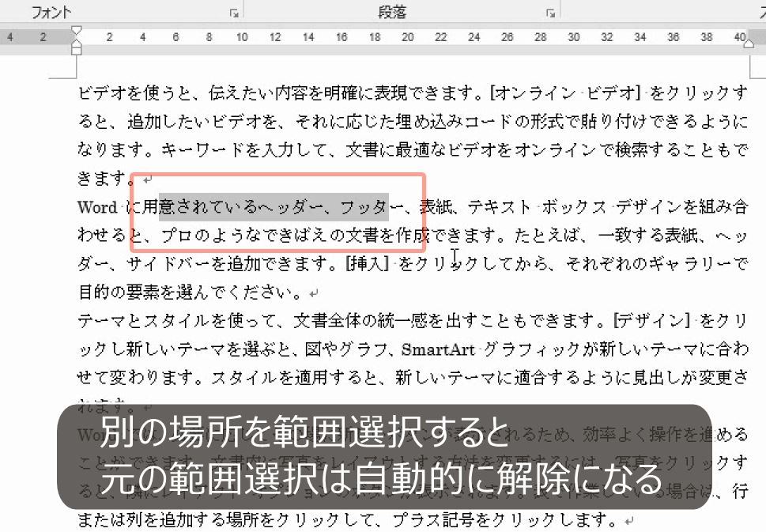Click the first line indent marker on ruler
The height and width of the screenshot is (532, 766).
tap(76, 31)
